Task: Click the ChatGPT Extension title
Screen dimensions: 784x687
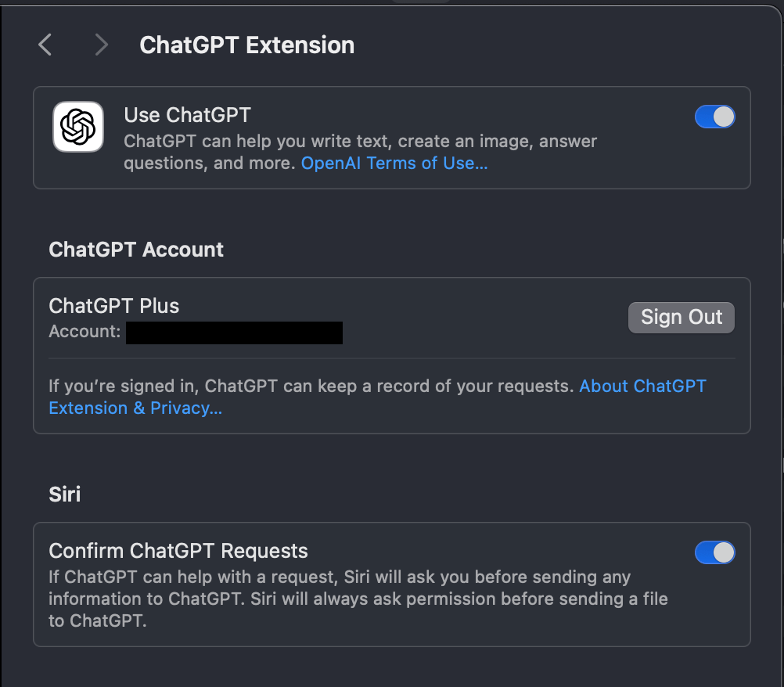Action: click(246, 45)
